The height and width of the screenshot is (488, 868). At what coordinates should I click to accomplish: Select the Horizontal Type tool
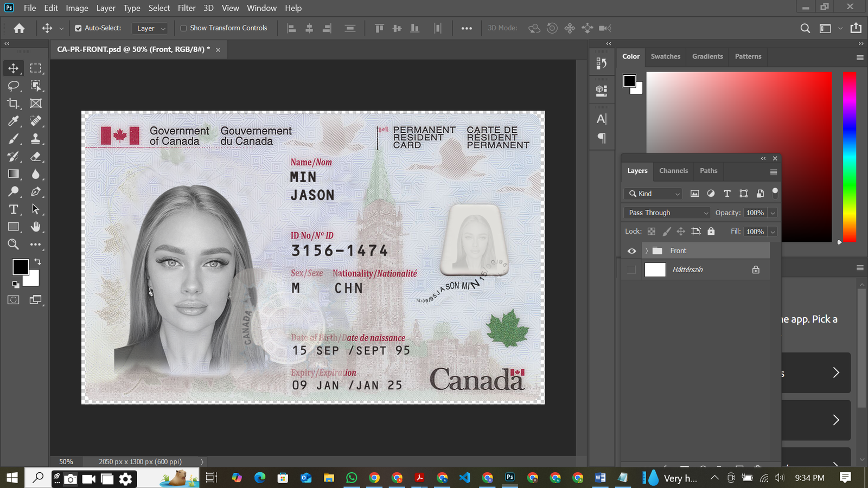(14, 209)
